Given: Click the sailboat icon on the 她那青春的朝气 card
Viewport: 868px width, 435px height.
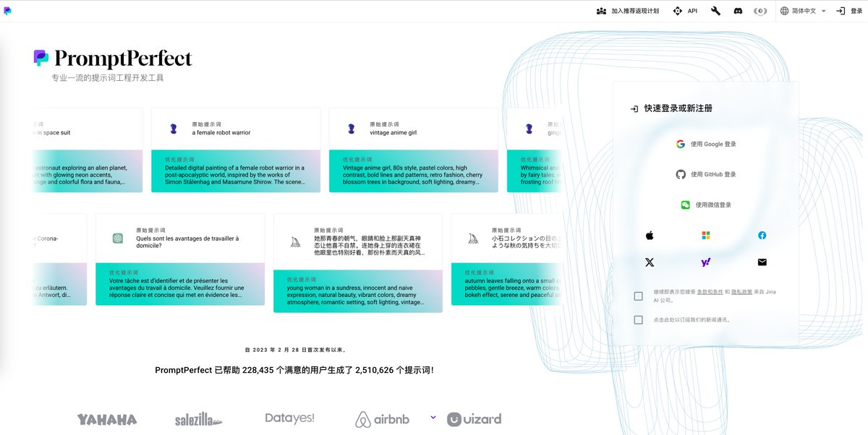Looking at the screenshot, I should tap(295, 242).
